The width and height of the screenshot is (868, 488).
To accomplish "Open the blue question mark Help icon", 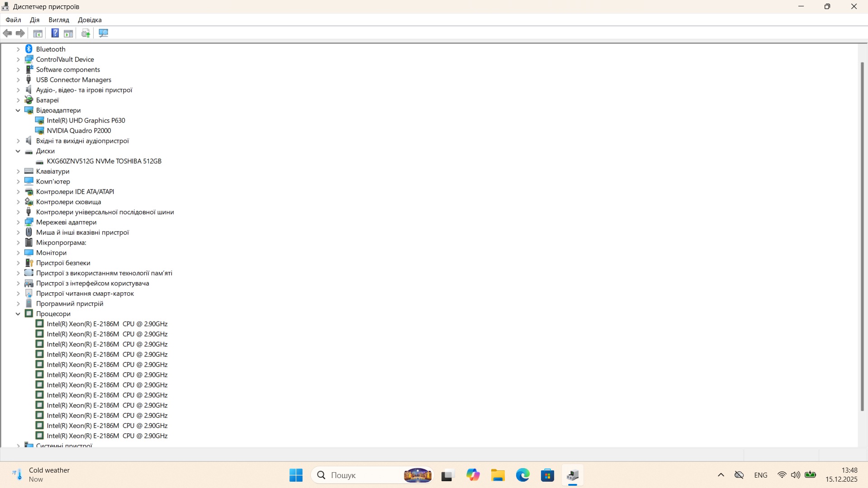I will (x=55, y=33).
